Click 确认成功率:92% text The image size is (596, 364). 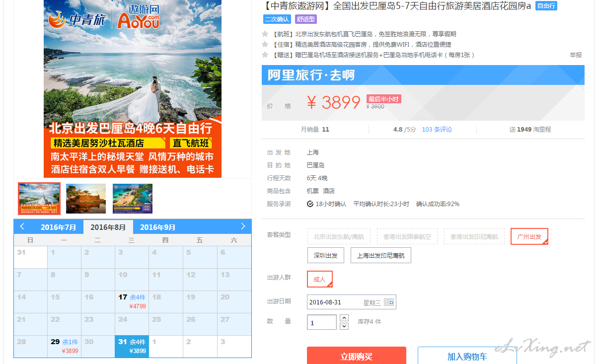tap(438, 204)
